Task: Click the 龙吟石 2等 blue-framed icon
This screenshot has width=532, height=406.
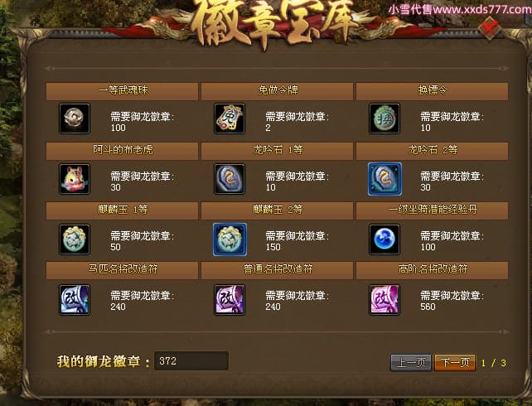Action: (x=384, y=179)
